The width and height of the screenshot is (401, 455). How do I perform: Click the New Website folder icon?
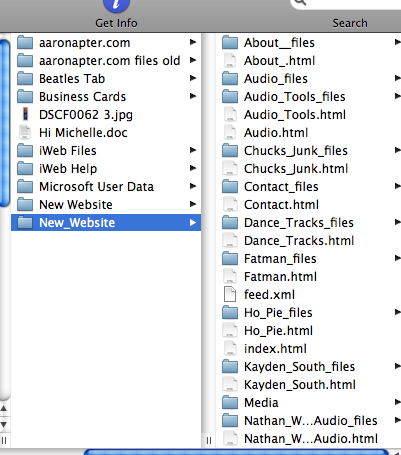pyautogui.click(x=25, y=205)
